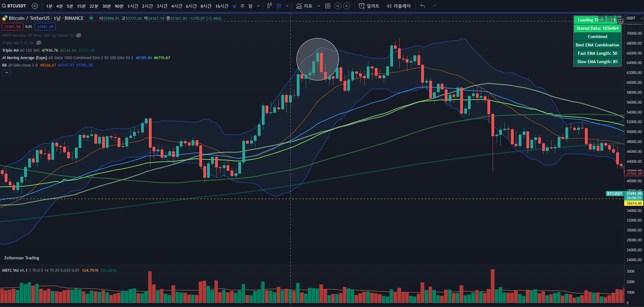Viewport: 644px width, 307px height.
Task: Toggle visibility of Triple MA 7 15 30
Action: 39,43
